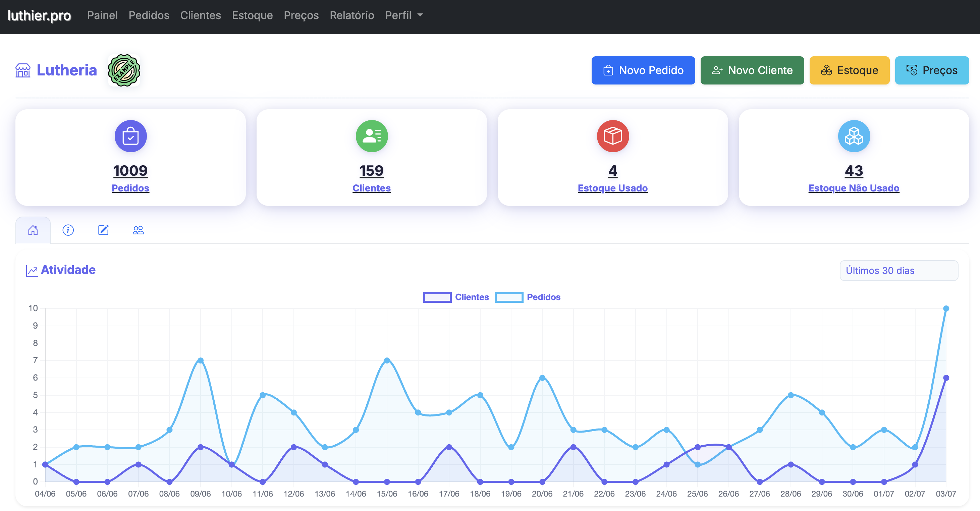The image size is (980, 511).
Task: Go to Estoque in the top menu
Action: pyautogui.click(x=252, y=15)
